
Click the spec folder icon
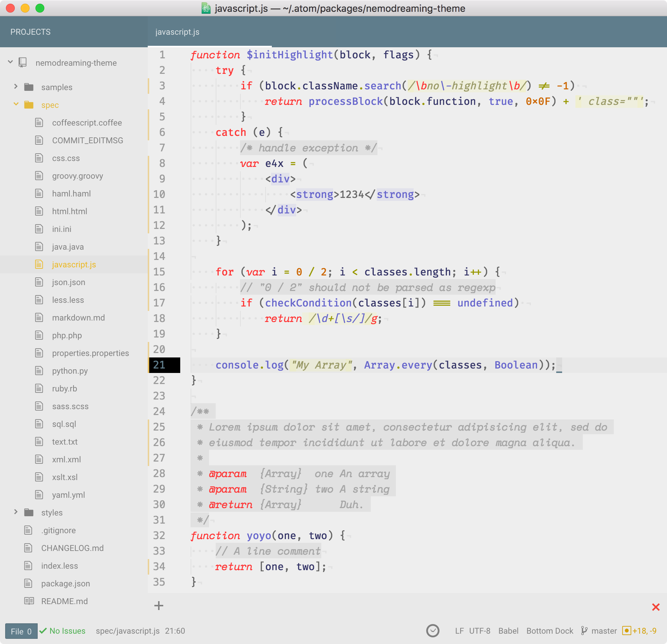[x=29, y=105]
